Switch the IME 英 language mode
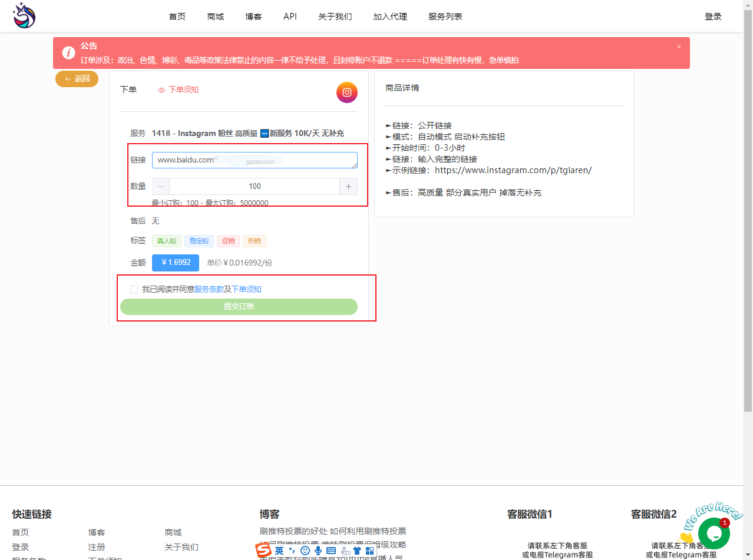 tap(279, 550)
